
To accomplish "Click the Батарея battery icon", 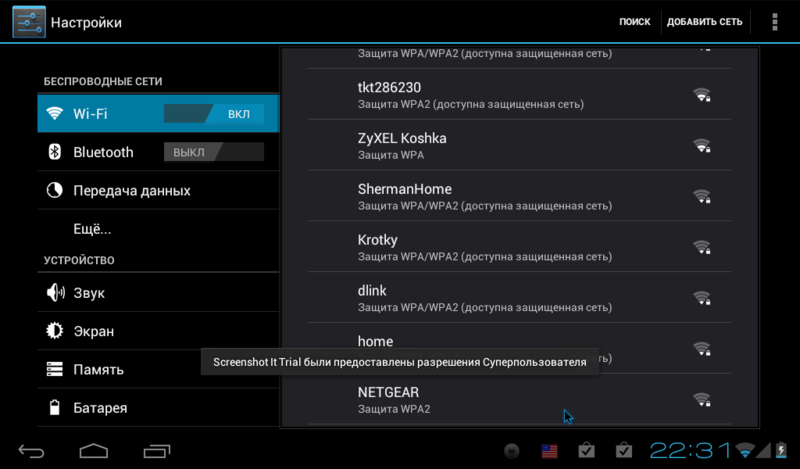I will tap(55, 407).
